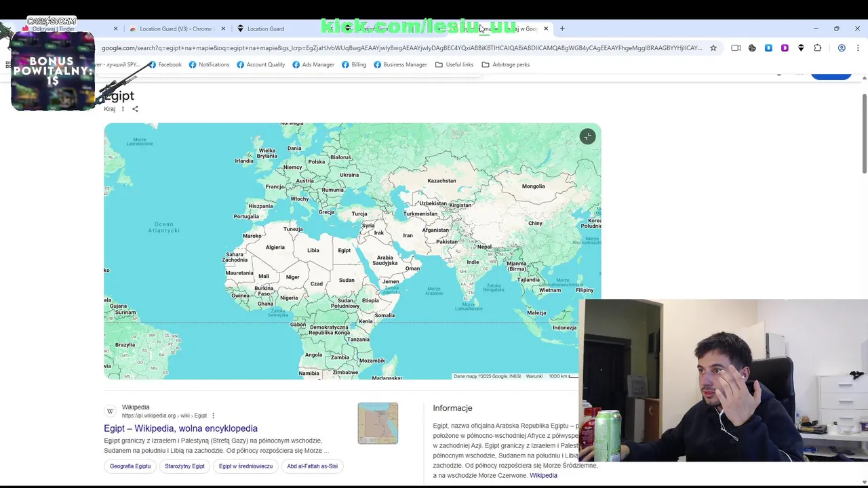Screen dimensions: 868x488
Task: Click the Algieria label on the map
Action: pos(275,247)
